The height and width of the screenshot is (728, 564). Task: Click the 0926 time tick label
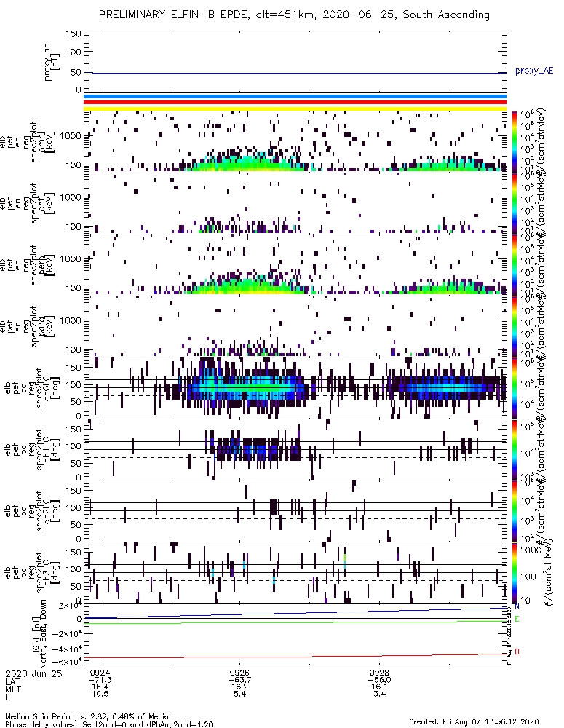coord(239,673)
